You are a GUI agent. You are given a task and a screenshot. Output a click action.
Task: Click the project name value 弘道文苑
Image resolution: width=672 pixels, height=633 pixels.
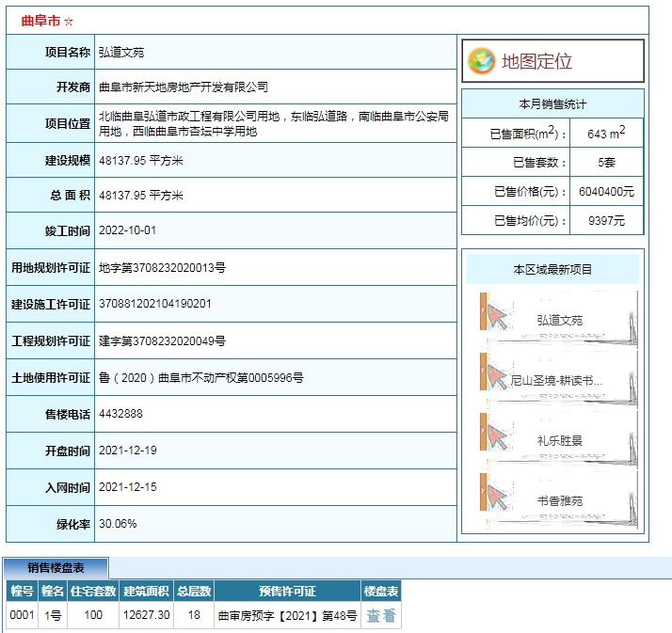click(x=121, y=53)
